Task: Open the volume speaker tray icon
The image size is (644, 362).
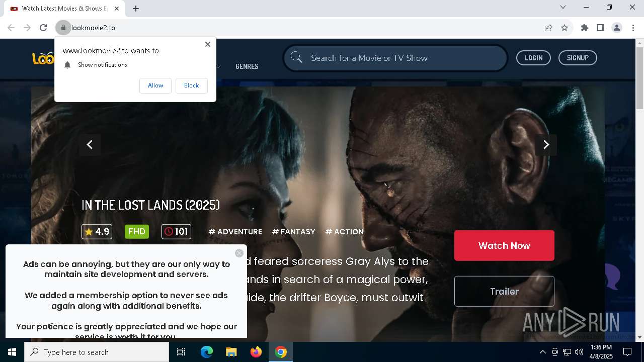Action: tap(579, 352)
